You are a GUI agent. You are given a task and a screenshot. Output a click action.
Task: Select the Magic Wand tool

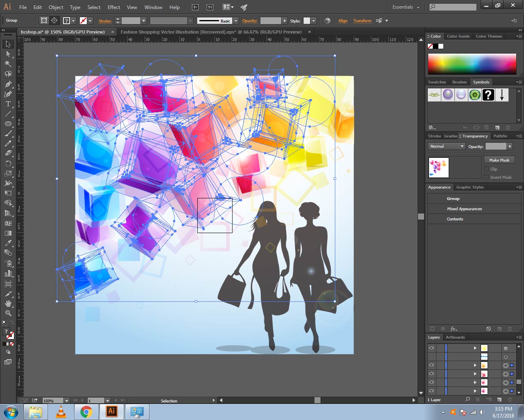pyautogui.click(x=8, y=64)
